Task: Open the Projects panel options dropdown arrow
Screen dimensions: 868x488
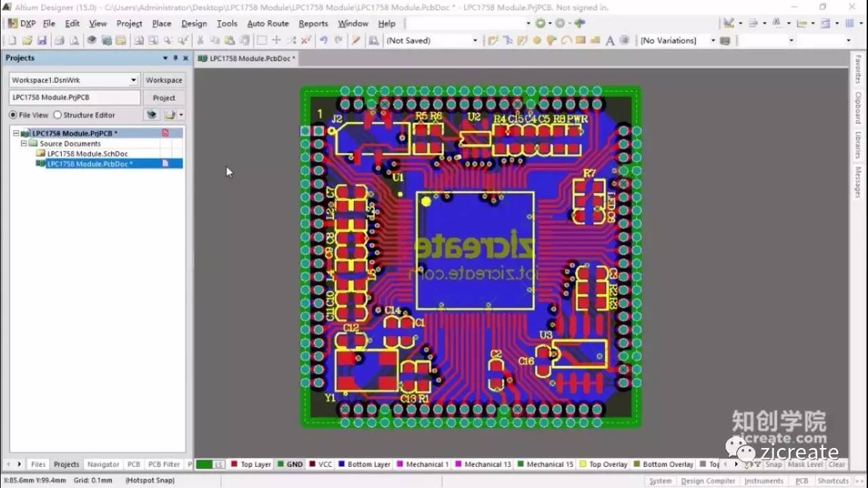Action: pos(165,58)
